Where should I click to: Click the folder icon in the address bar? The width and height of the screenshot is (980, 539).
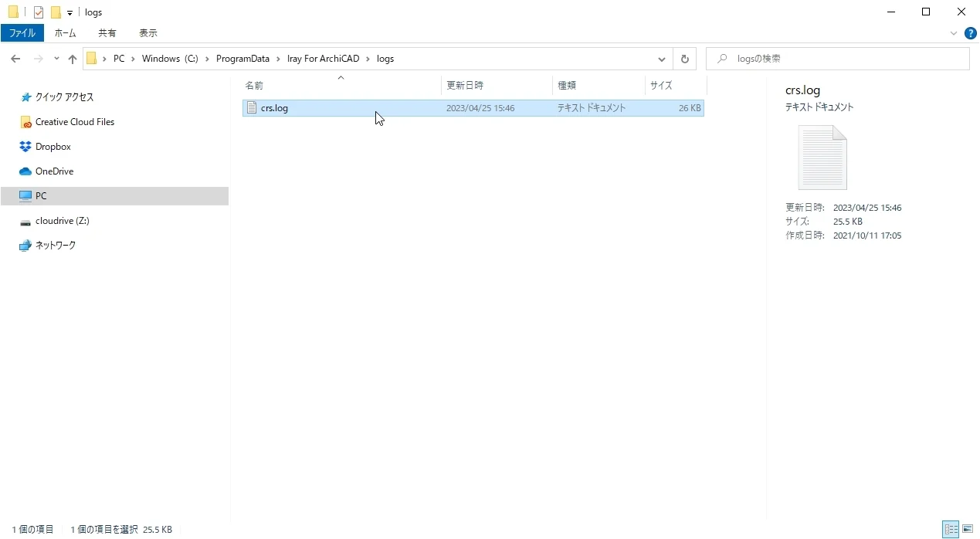[92, 59]
